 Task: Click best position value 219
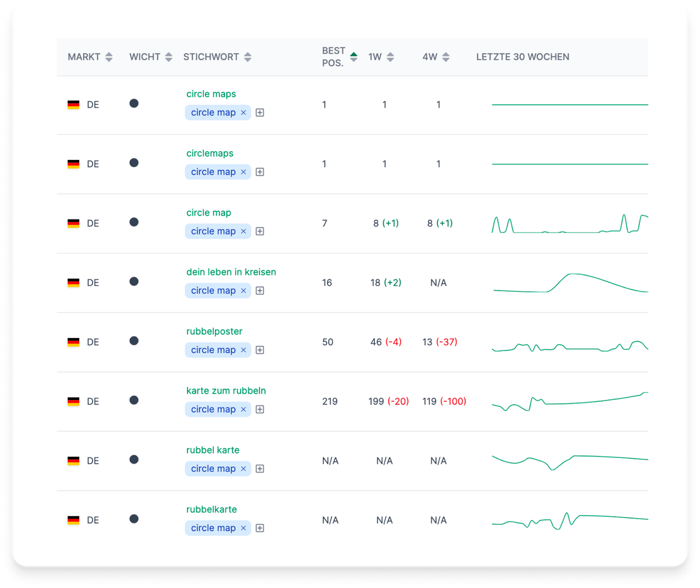pyautogui.click(x=330, y=402)
